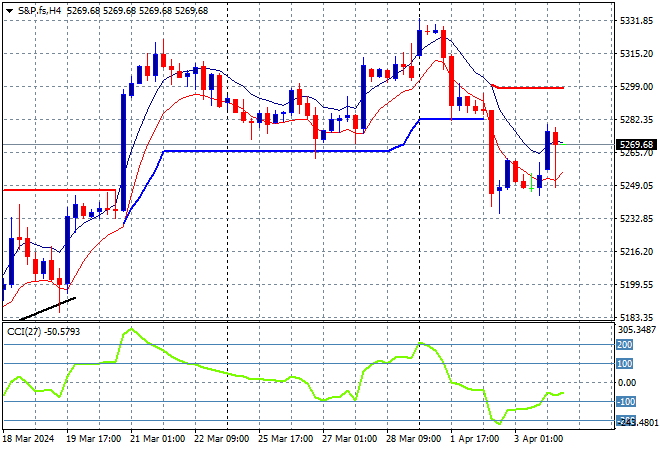Click the CCI 200 level label
Viewport: 660px width, 450px height.
click(x=624, y=345)
